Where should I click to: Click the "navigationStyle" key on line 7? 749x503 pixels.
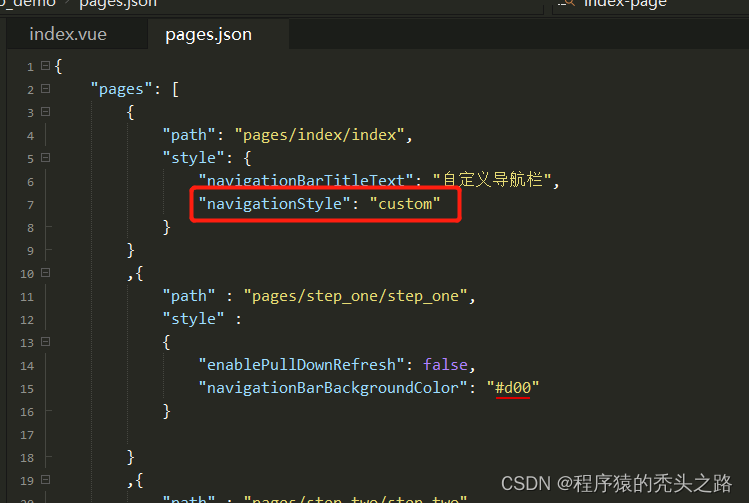coord(275,204)
